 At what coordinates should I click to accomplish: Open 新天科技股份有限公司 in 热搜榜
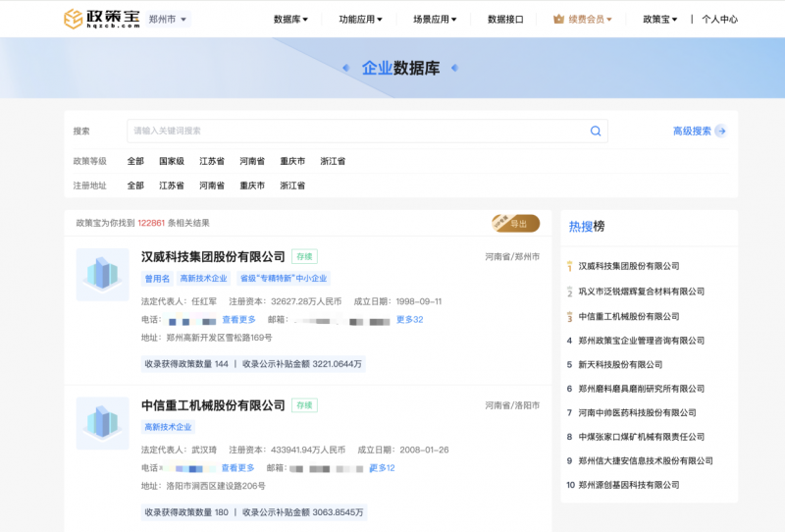tap(620, 365)
